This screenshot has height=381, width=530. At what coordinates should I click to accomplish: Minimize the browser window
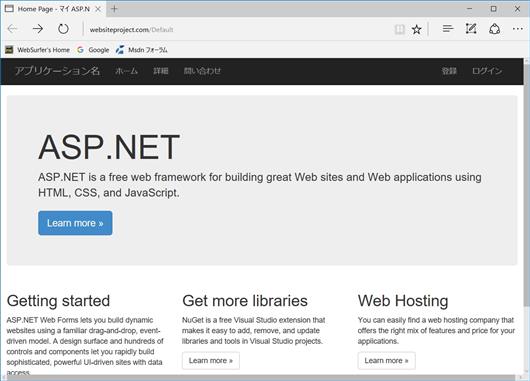(x=469, y=9)
